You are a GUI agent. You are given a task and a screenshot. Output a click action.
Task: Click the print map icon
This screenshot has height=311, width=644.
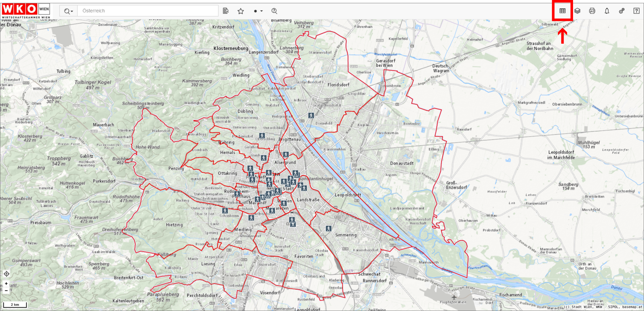(x=592, y=11)
